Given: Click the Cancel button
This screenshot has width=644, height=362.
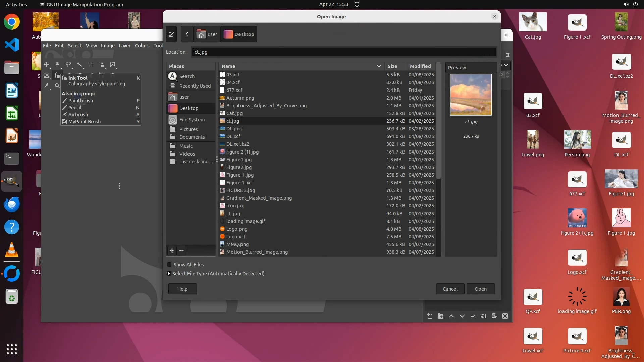Looking at the screenshot, I should point(450,289).
